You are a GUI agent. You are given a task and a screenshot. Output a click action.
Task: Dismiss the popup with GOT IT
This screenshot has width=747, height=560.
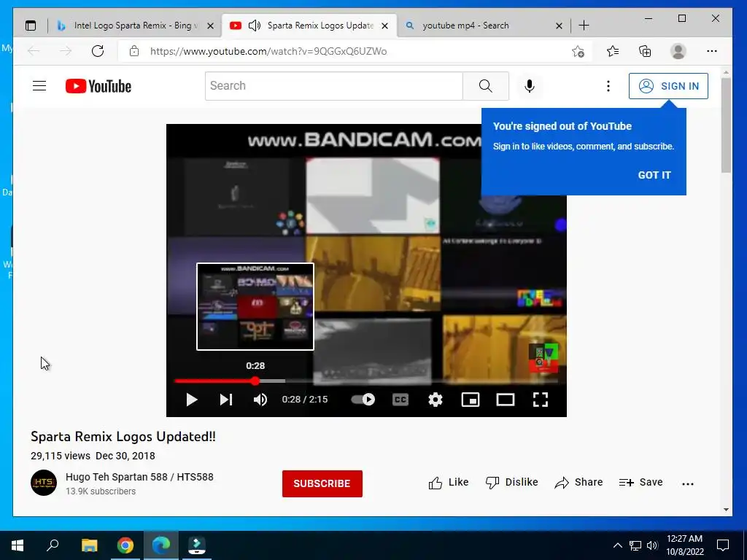tap(654, 175)
